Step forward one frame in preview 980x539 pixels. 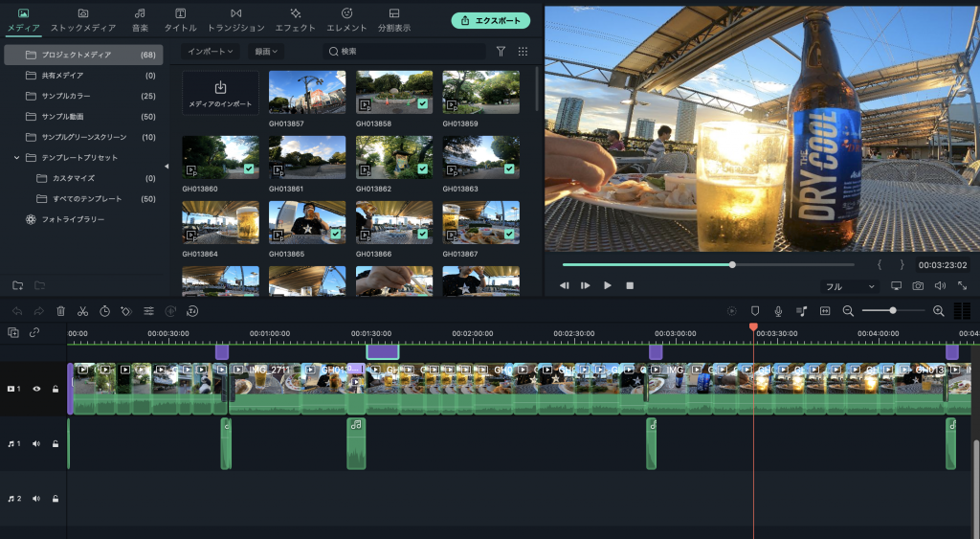[585, 285]
